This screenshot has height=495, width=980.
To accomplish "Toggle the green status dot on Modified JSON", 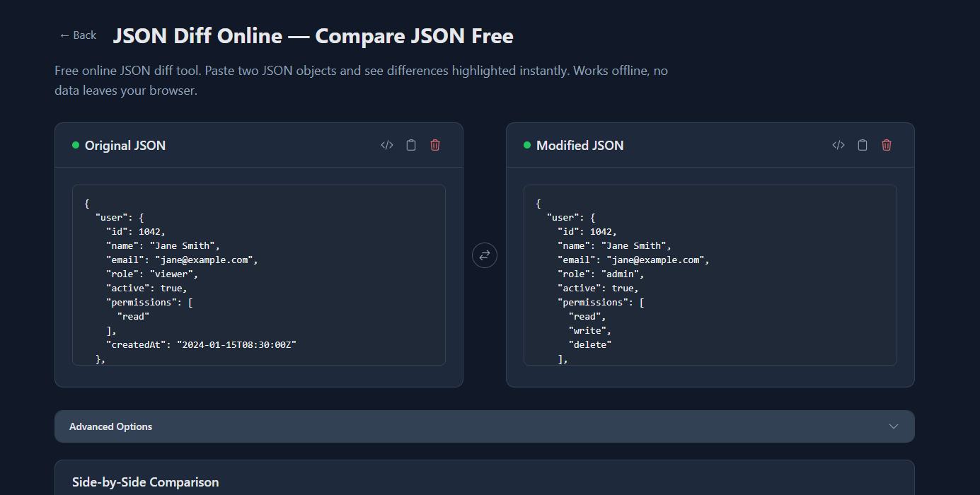I will tap(526, 145).
